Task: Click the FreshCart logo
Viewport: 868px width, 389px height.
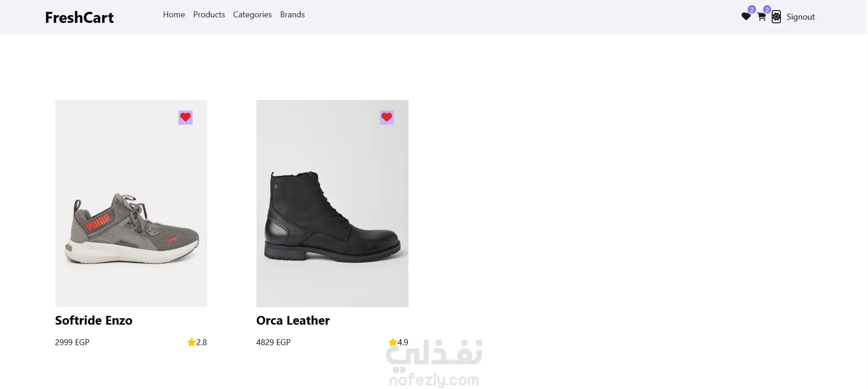Action: coord(79,17)
